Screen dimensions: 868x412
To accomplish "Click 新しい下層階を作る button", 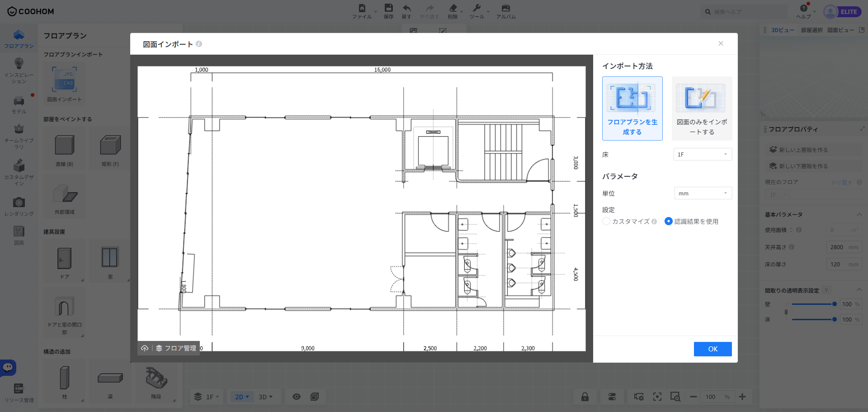I will click(813, 166).
